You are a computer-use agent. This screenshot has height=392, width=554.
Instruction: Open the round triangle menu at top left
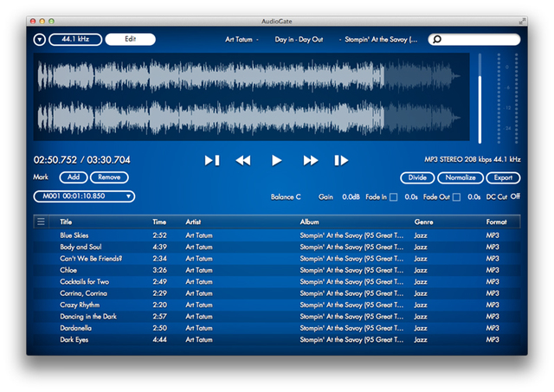pos(39,39)
